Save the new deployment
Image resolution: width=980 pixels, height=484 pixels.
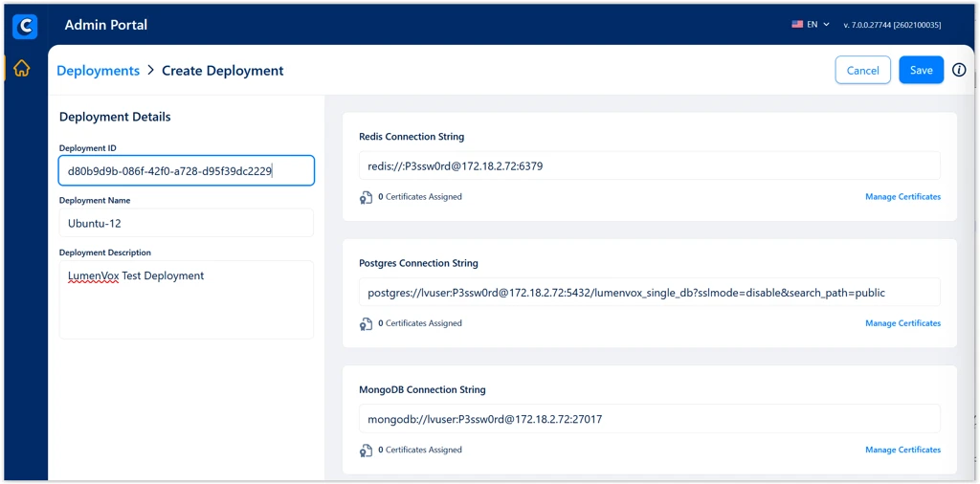pos(921,70)
